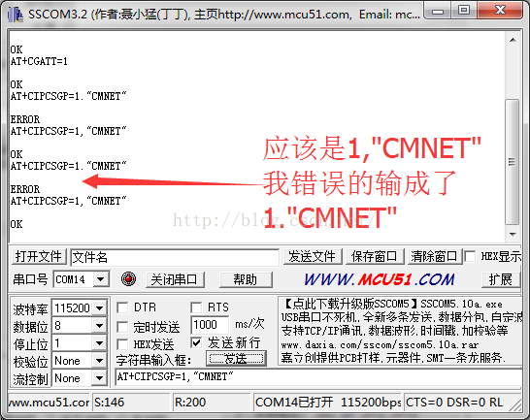530x420 pixels.
Task: Open the 115200 baud rate dropdown
Action: [99, 307]
